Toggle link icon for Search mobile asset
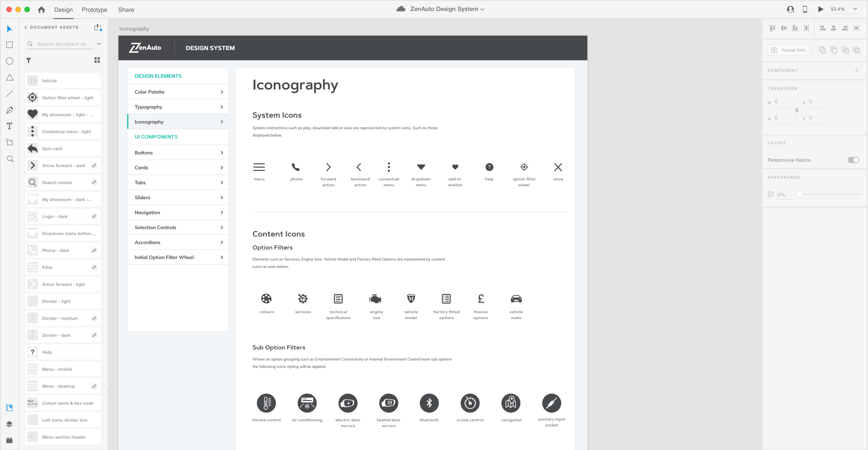 (x=94, y=182)
